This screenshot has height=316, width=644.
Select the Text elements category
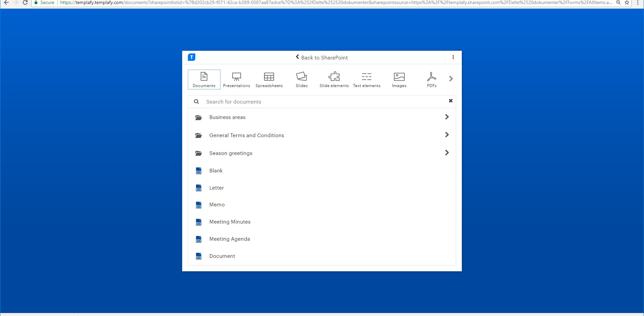coord(367,80)
